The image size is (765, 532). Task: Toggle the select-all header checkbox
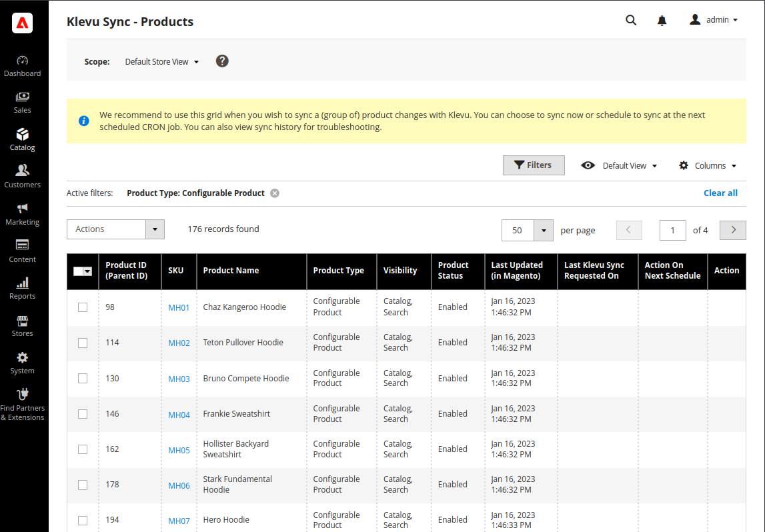tap(78, 271)
